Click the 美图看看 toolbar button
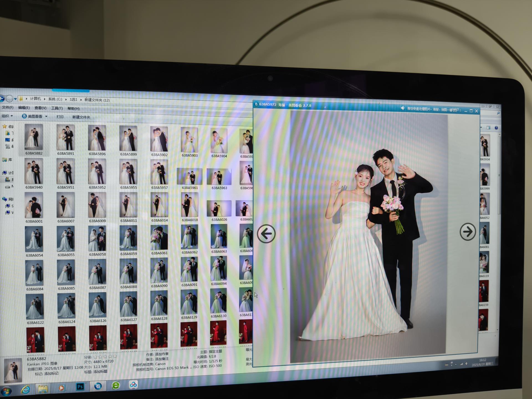 [32, 116]
